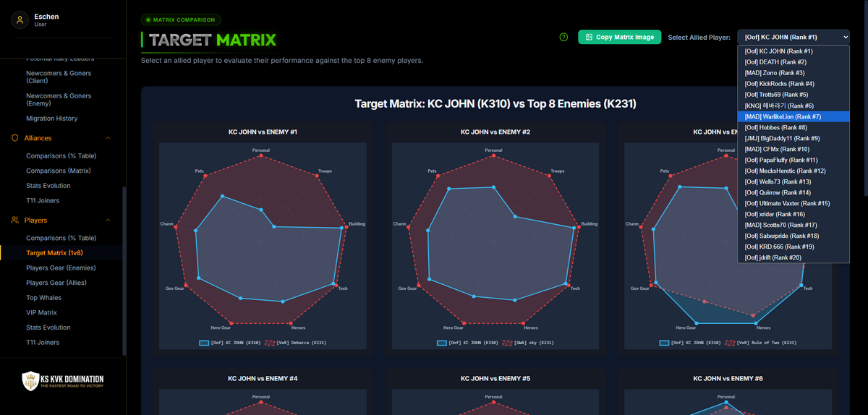Image resolution: width=868 pixels, height=415 pixels.
Task: Choose [Oof] DEATH (Rank #2) from list
Action: (x=793, y=62)
